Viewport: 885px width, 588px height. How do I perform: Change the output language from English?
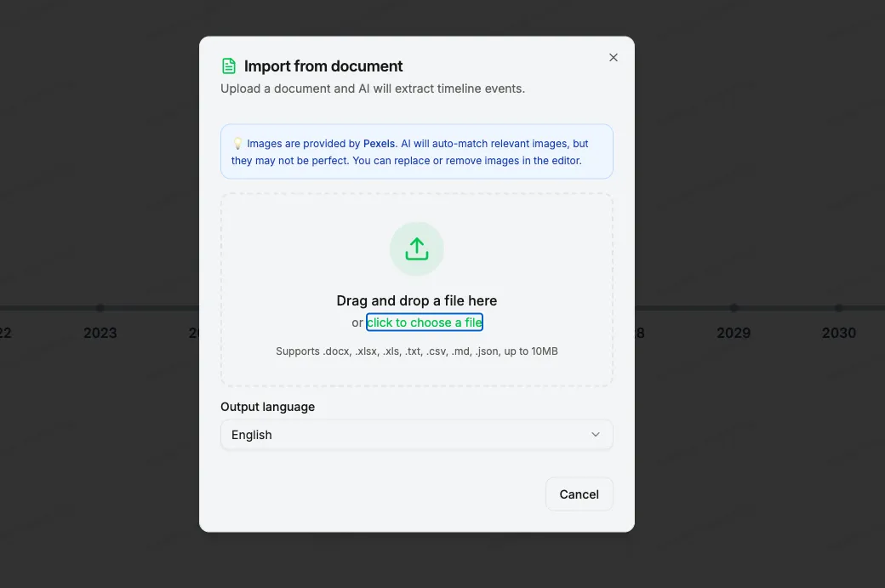416,434
